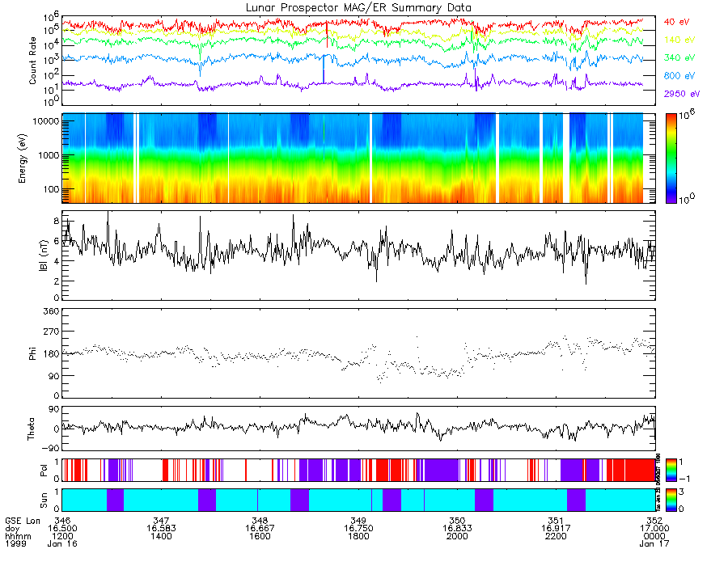
Task: Click the '360' tick on the Phi axis
Action: pyautogui.click(x=51, y=310)
